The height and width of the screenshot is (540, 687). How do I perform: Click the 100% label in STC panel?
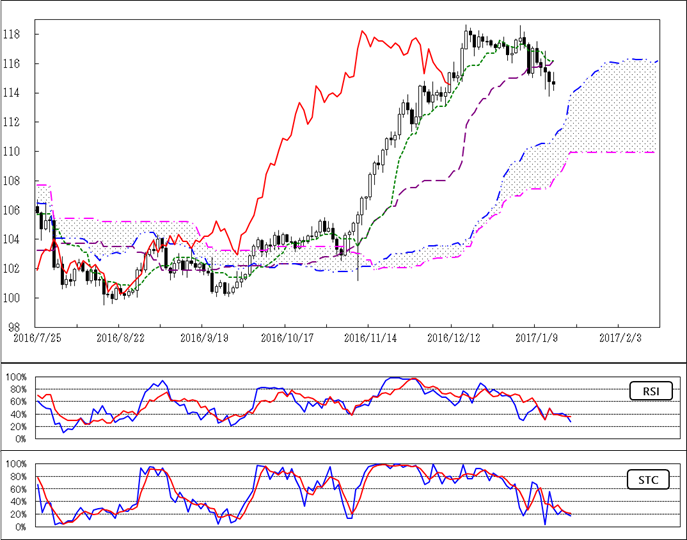[17, 464]
